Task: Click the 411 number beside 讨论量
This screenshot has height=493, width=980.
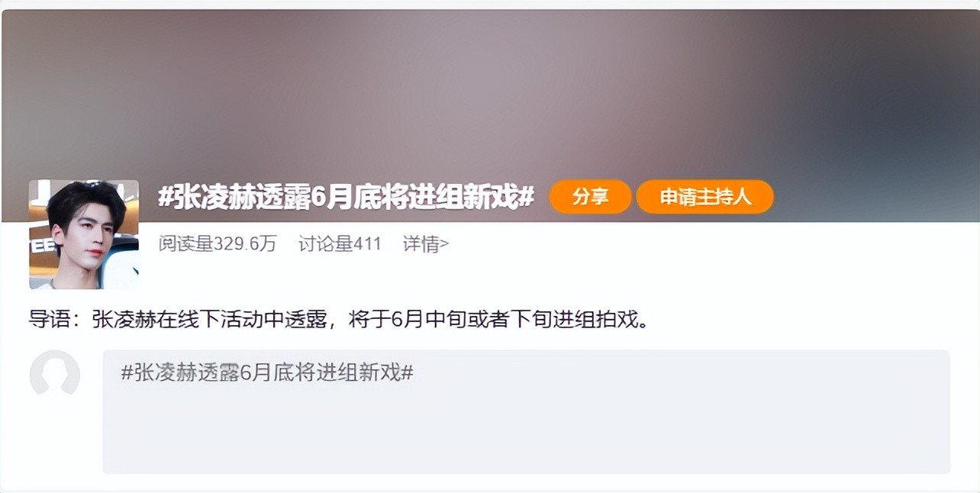Action: (x=367, y=244)
